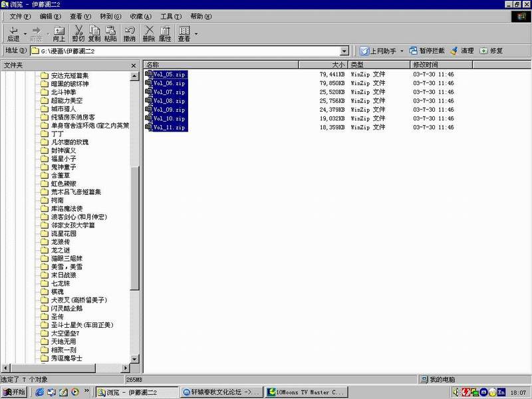Click folder tree scroll down arrow
The width and height of the screenshot is (532, 399).
coord(134,358)
